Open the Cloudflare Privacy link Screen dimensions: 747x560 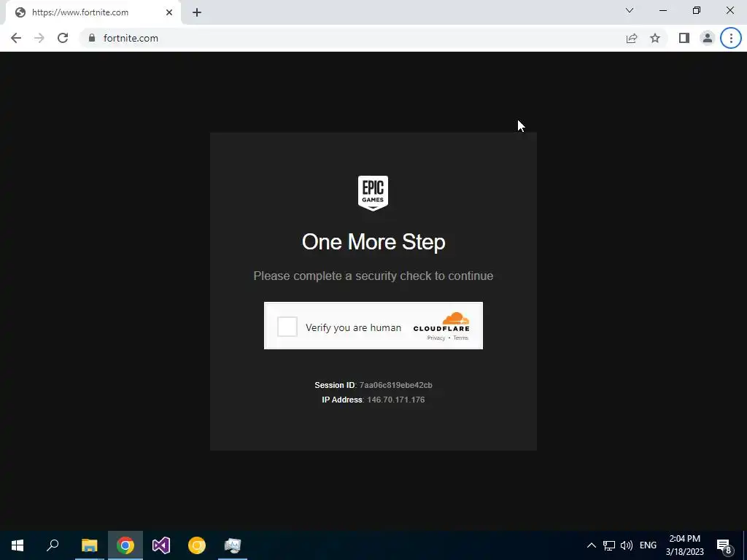(436, 338)
